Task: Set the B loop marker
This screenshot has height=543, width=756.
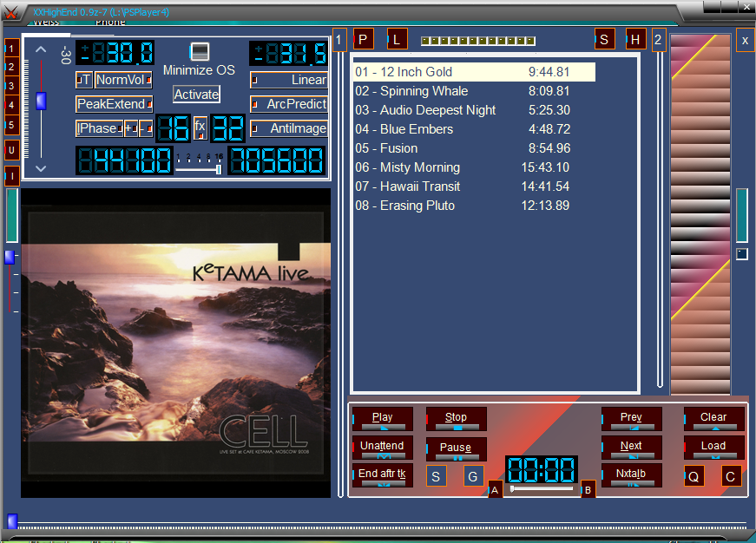Action: [588, 490]
